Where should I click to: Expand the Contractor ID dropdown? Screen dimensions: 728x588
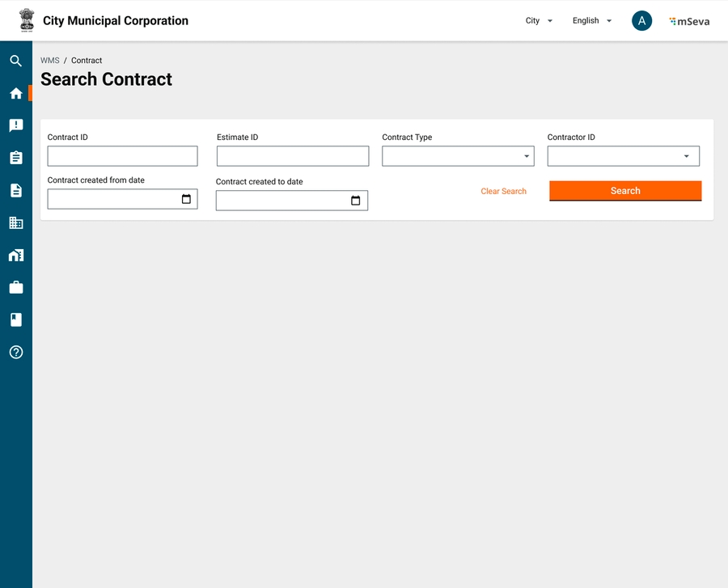(686, 156)
